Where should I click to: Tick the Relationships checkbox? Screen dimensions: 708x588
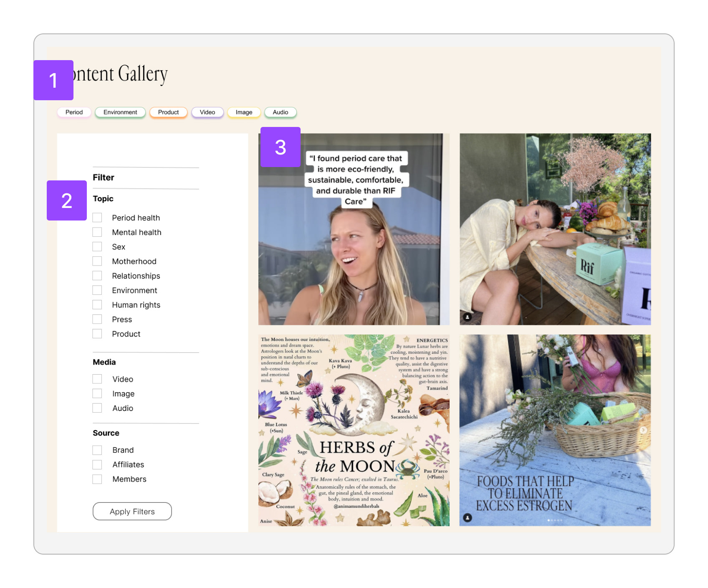point(97,276)
